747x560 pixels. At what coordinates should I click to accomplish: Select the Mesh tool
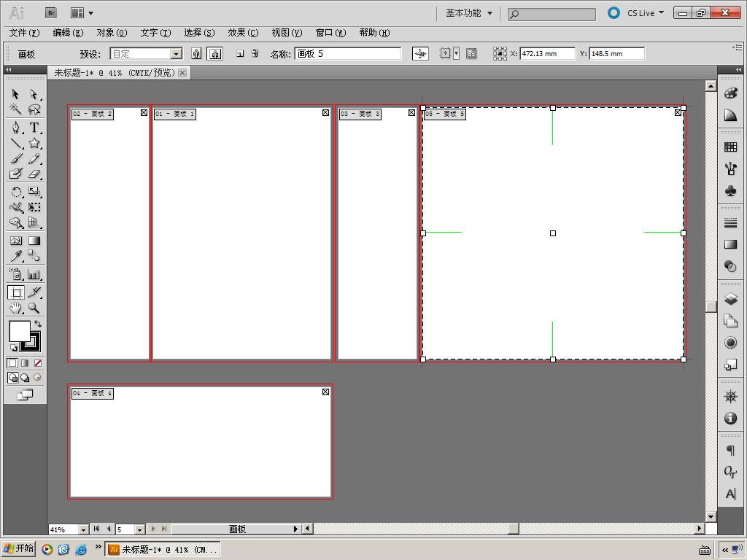pyautogui.click(x=16, y=241)
